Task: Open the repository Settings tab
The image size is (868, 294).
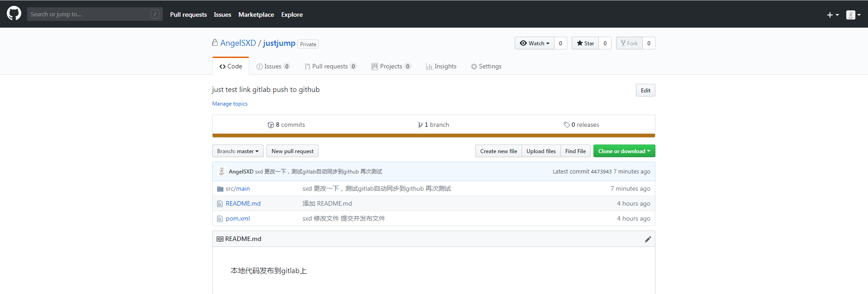Action: pyautogui.click(x=486, y=66)
